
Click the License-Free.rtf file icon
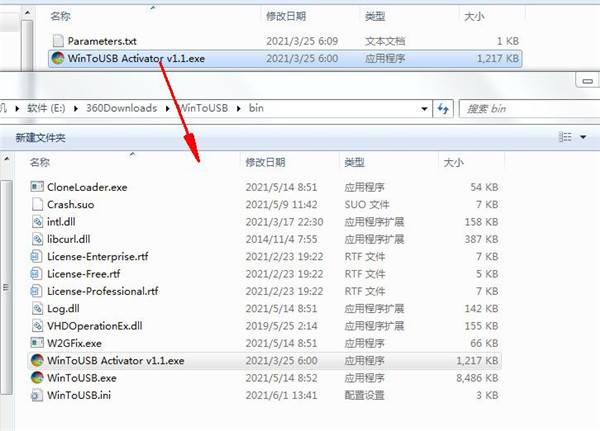pos(36,274)
